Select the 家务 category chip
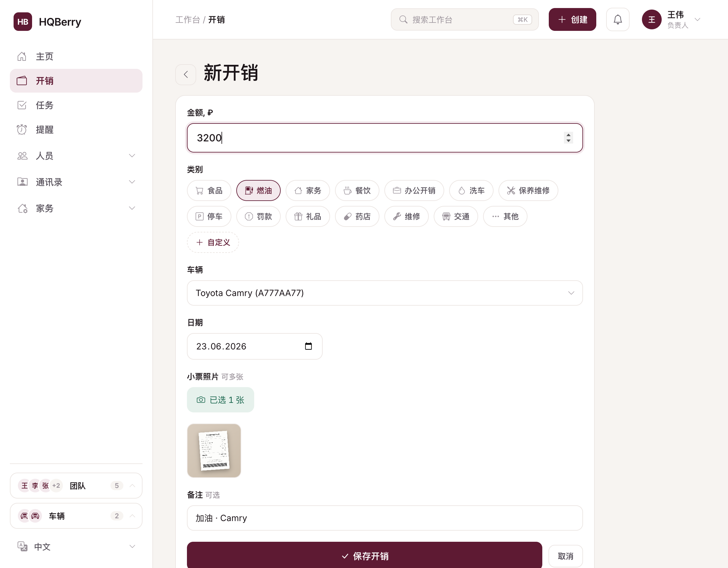The image size is (728, 568). [x=308, y=190]
